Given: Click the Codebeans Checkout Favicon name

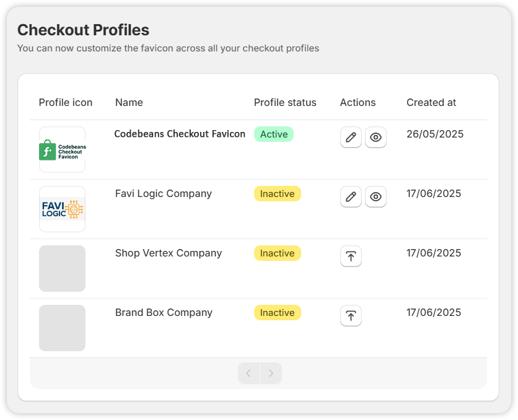Looking at the screenshot, I should pyautogui.click(x=180, y=134).
